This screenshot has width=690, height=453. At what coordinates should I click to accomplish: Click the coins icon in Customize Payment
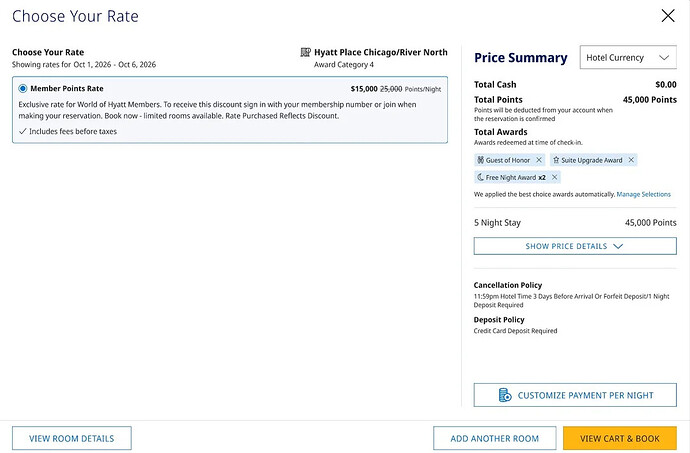point(505,395)
